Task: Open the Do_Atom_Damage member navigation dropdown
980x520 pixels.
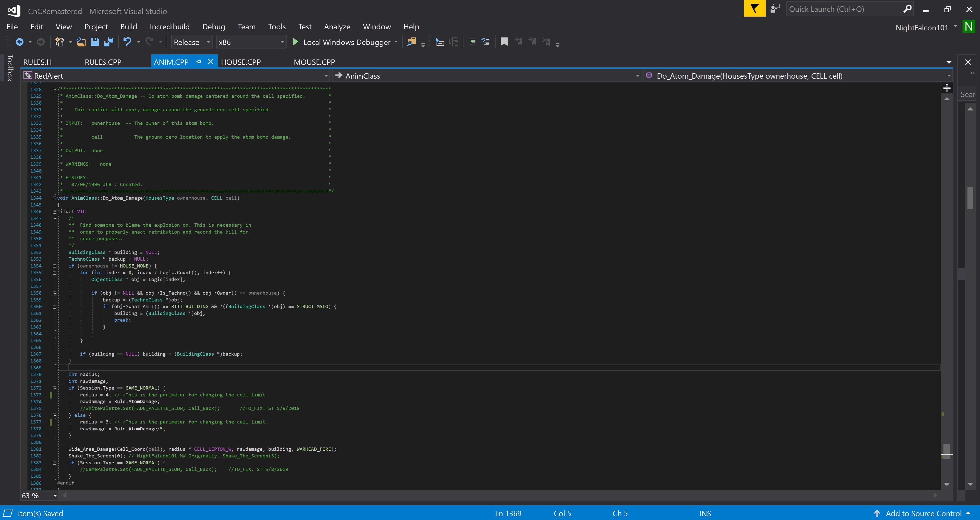Action: click(798, 76)
